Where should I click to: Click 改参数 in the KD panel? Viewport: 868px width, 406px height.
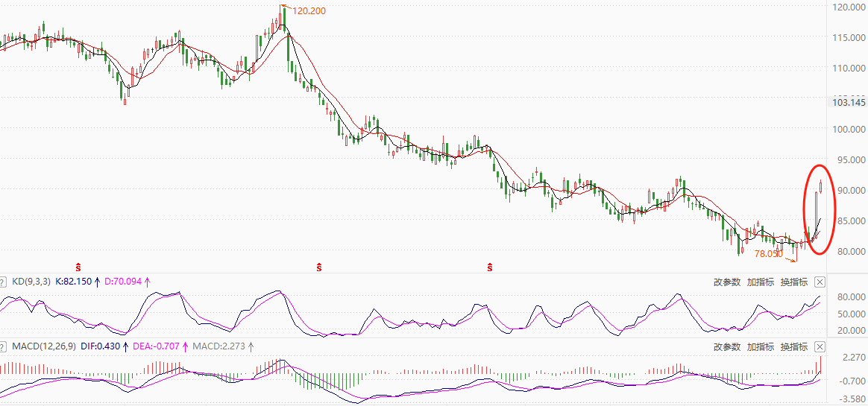[x=727, y=282]
